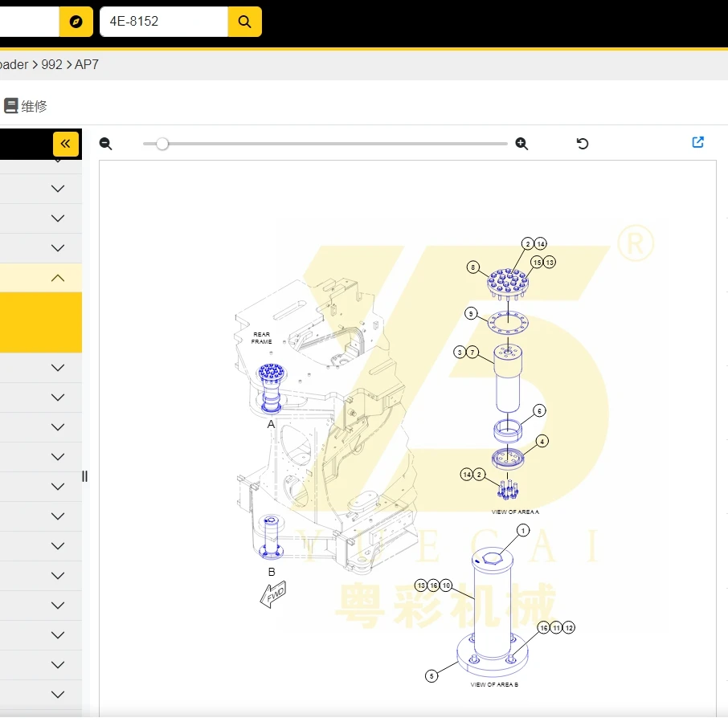Go to the 992 breadcrumb link
This screenshot has height=726, width=728.
[x=51, y=64]
